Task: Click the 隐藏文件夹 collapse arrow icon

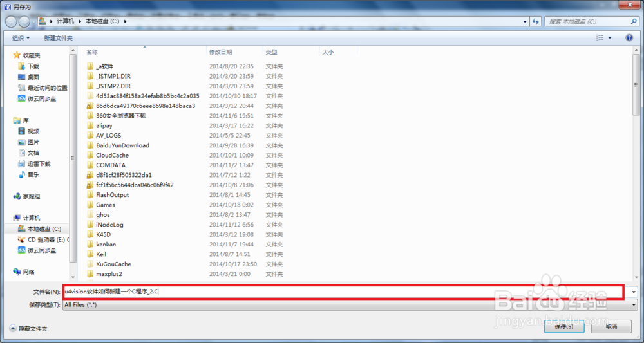Action: pos(13,329)
